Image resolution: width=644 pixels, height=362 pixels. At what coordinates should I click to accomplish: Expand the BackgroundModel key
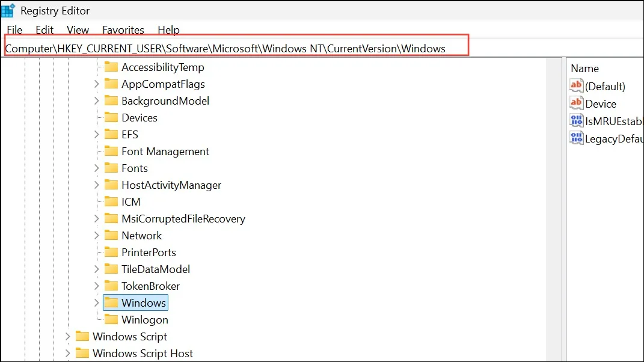click(97, 100)
